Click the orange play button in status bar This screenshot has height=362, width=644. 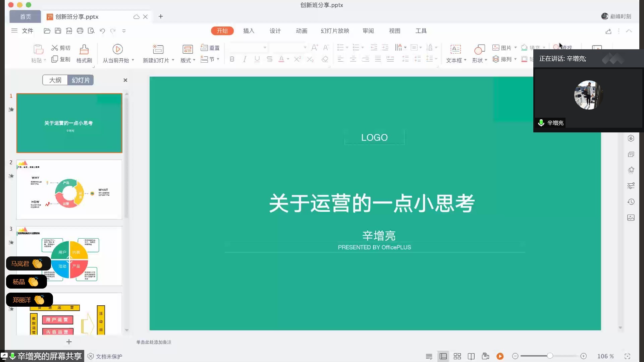(500, 356)
